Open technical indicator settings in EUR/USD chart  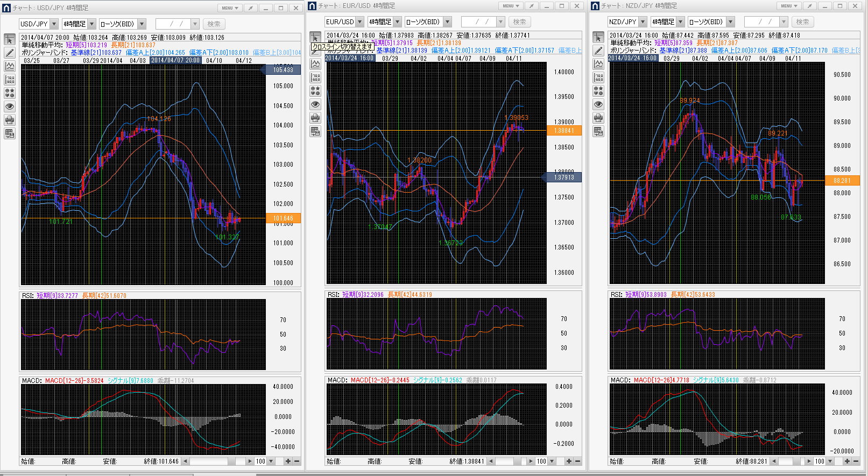(x=315, y=64)
